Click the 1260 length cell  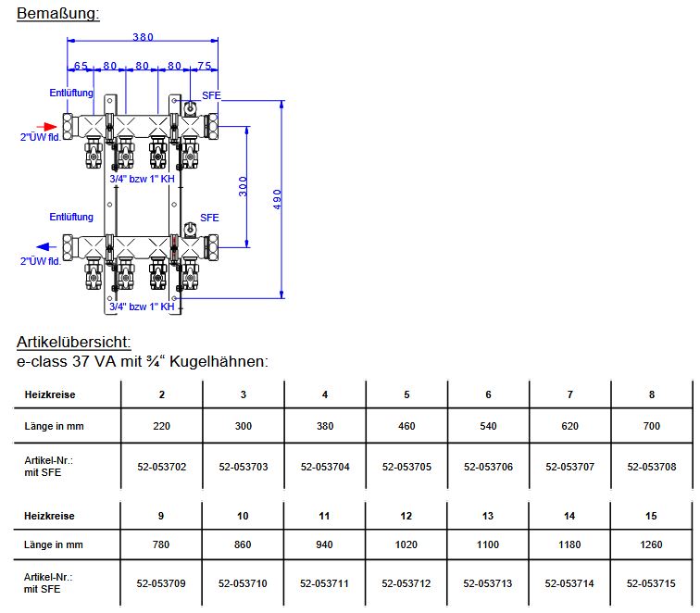tap(651, 544)
